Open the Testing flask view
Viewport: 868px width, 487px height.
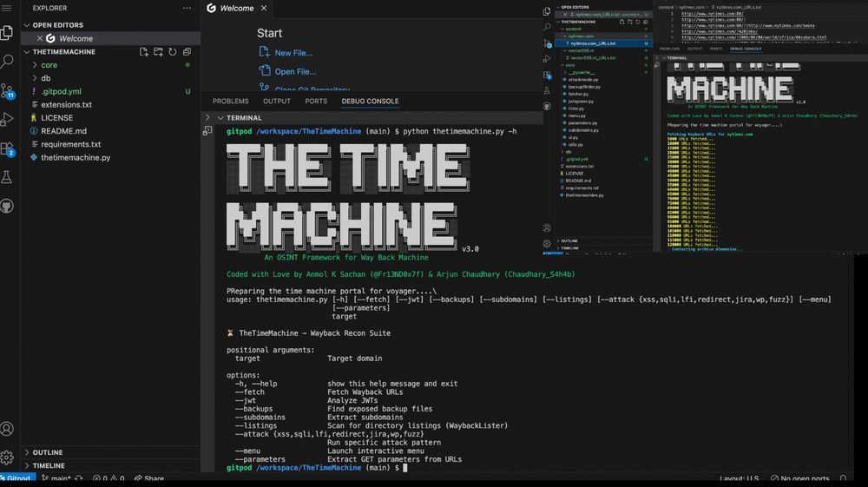[x=7, y=177]
